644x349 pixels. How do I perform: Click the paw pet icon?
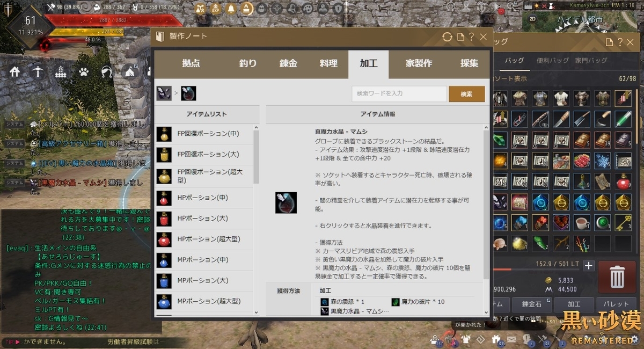click(x=83, y=71)
